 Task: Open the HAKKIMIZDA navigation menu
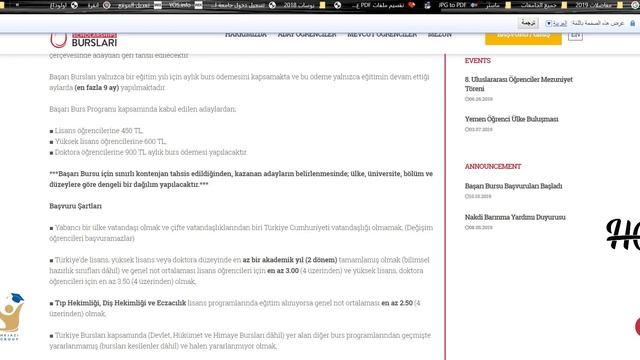(246, 35)
